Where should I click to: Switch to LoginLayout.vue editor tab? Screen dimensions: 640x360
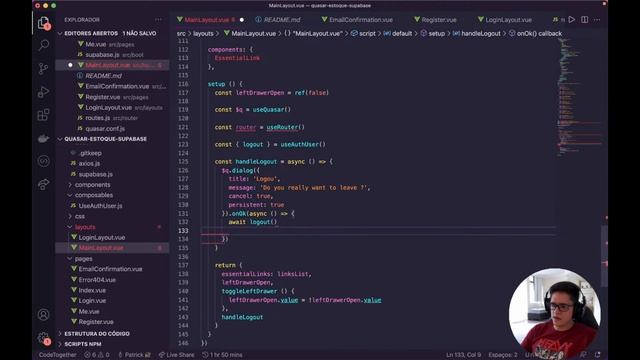(505, 20)
